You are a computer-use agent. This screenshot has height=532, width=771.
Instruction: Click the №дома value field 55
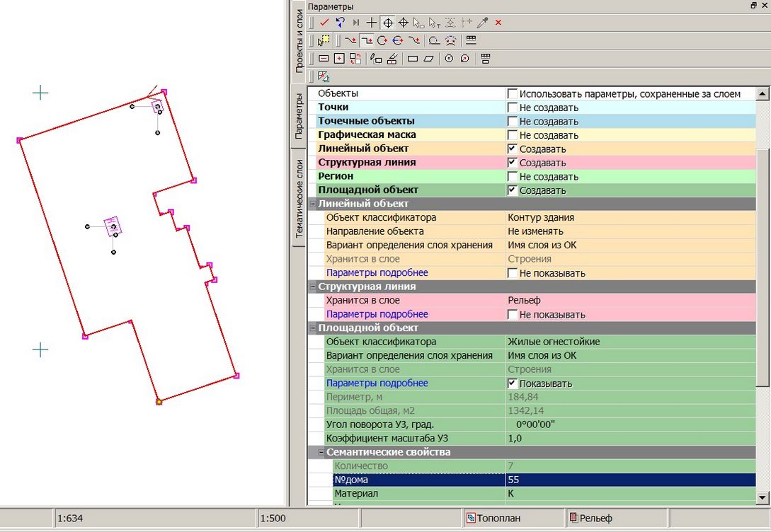(x=630, y=480)
